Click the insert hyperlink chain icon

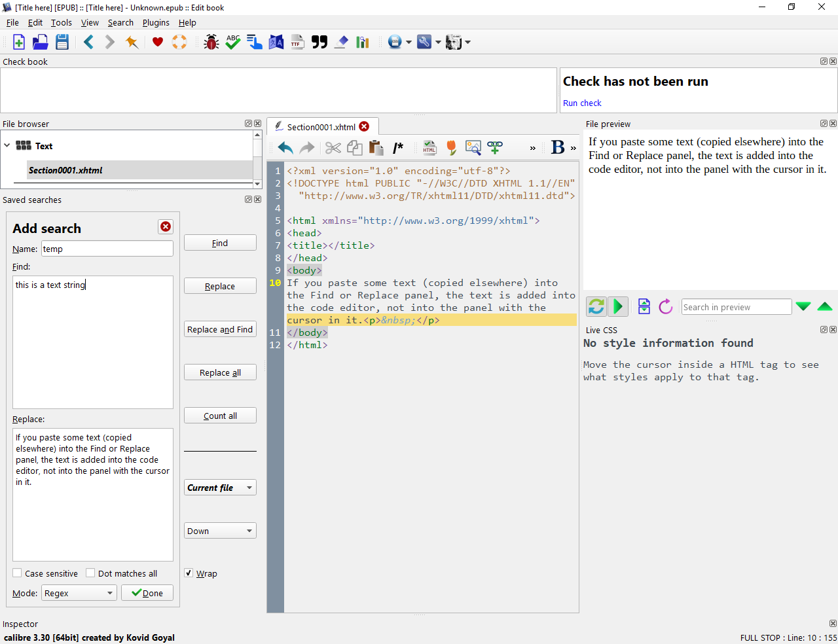click(495, 147)
